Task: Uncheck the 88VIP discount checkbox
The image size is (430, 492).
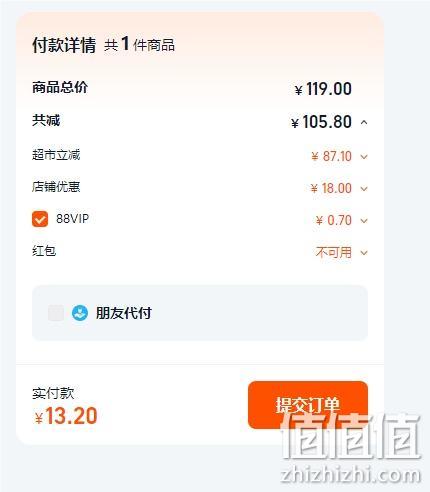Action: (x=40, y=219)
